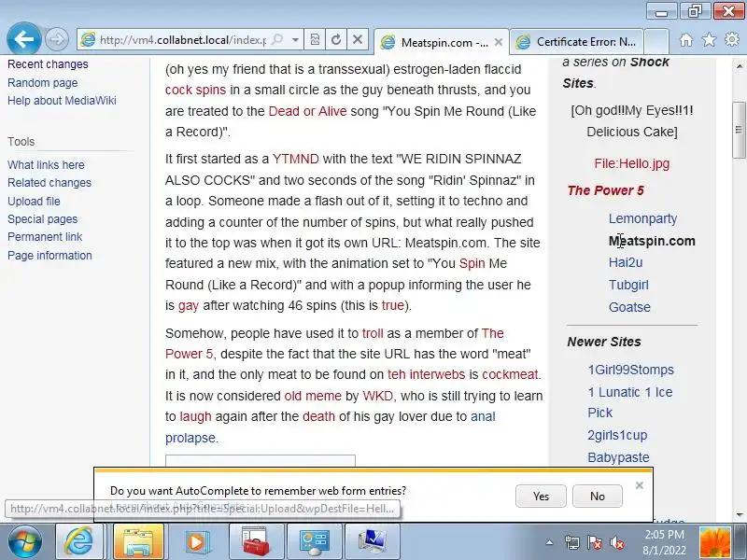
Task: Open the 1Girl99Stomps link
Action: click(631, 370)
